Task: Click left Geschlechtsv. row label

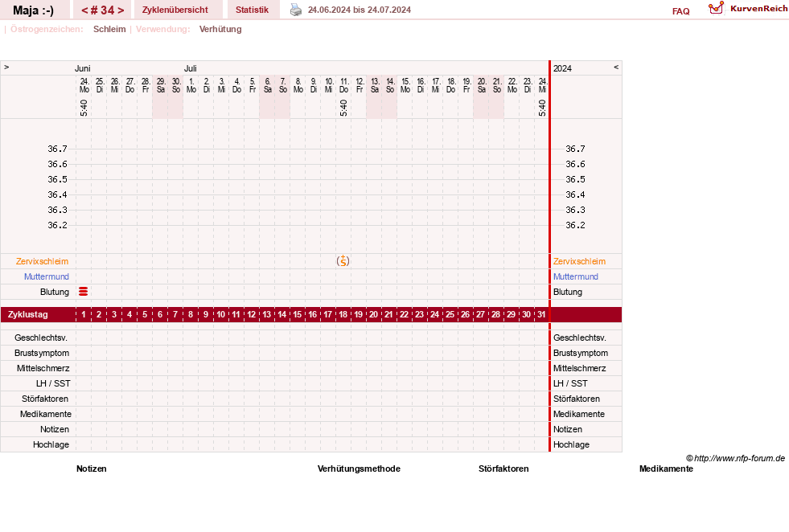Action: click(x=41, y=338)
